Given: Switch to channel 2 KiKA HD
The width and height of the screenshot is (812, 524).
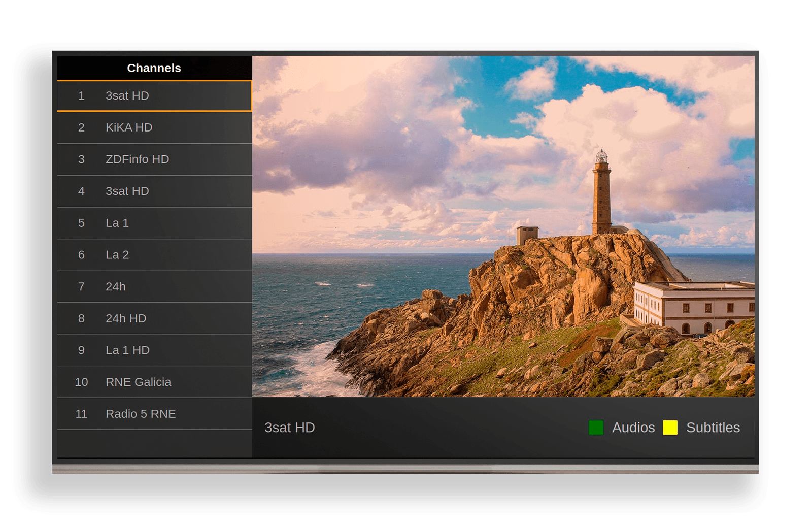Looking at the screenshot, I should pos(154,127).
